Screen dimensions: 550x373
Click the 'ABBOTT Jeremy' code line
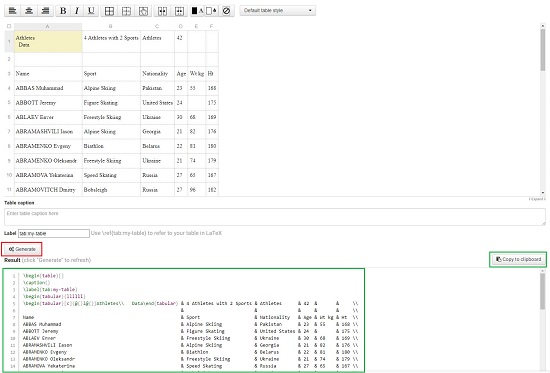click(x=190, y=331)
